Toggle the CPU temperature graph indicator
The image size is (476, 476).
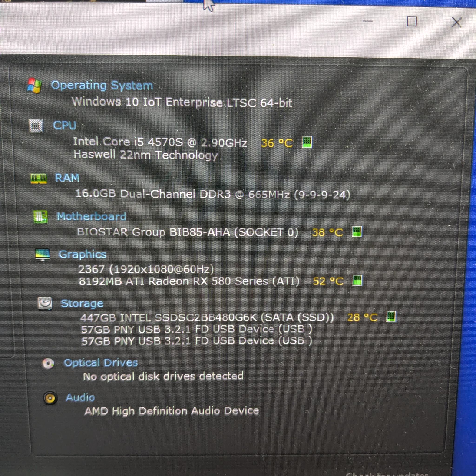point(307,142)
